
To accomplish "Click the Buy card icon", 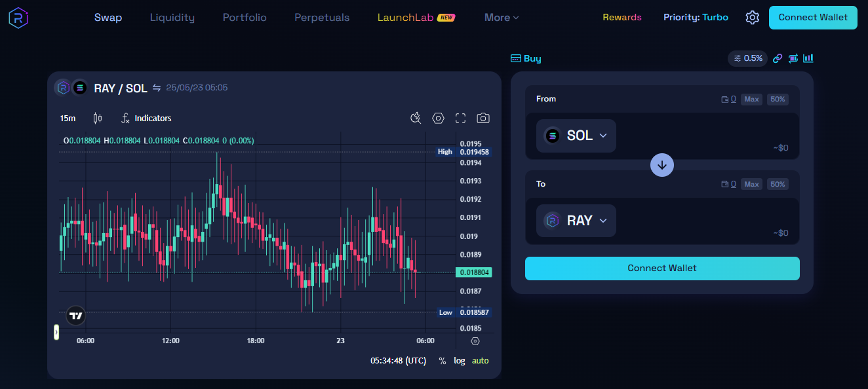I will [516, 58].
